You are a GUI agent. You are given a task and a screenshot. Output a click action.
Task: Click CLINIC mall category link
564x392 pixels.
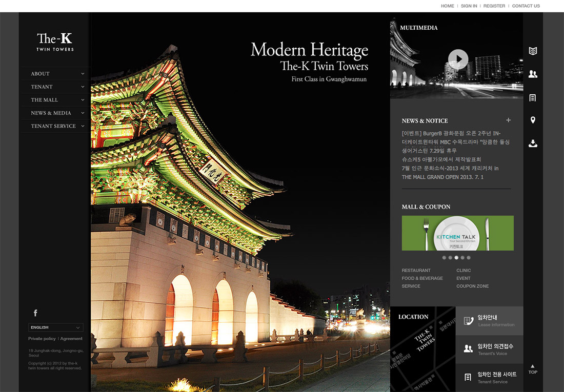click(x=464, y=271)
